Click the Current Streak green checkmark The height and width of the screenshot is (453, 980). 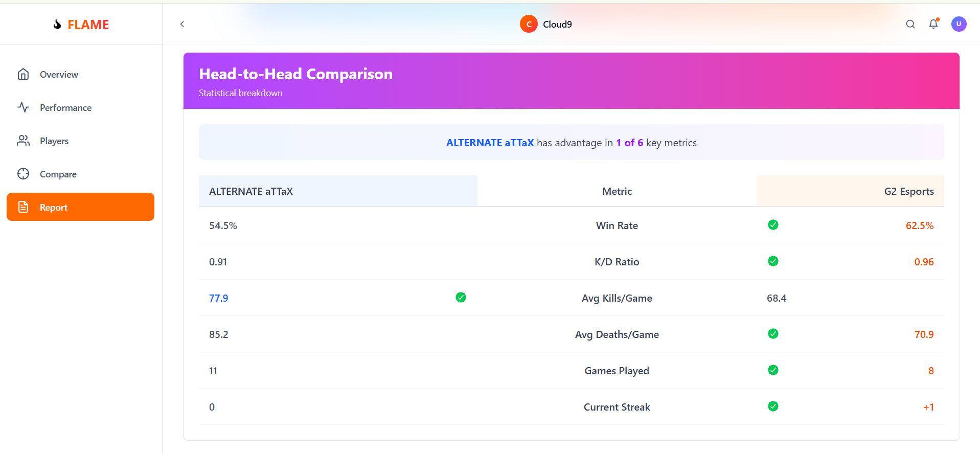click(773, 406)
